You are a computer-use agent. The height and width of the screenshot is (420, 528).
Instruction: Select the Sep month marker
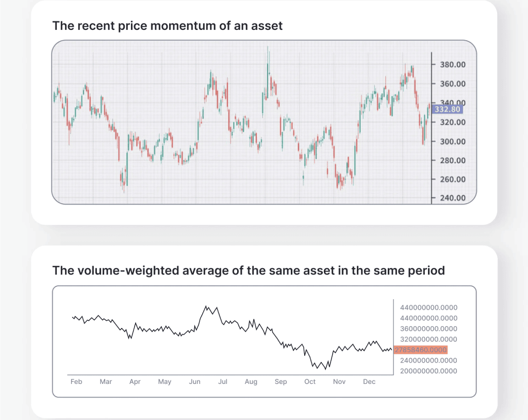point(281,382)
